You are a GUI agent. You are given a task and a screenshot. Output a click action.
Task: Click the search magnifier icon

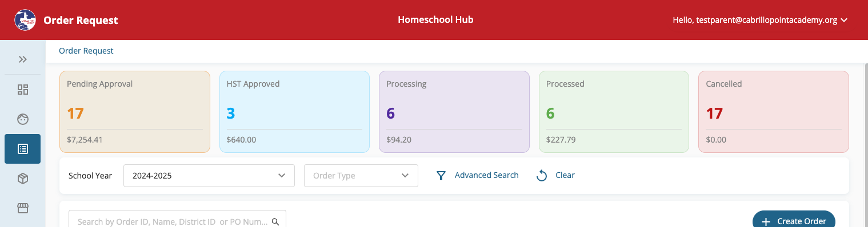pyautogui.click(x=275, y=221)
